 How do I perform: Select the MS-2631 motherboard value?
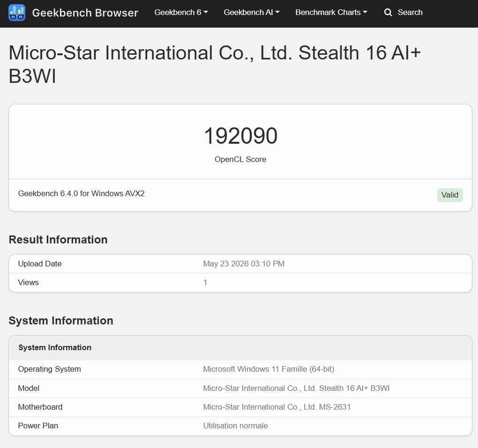tap(277, 407)
